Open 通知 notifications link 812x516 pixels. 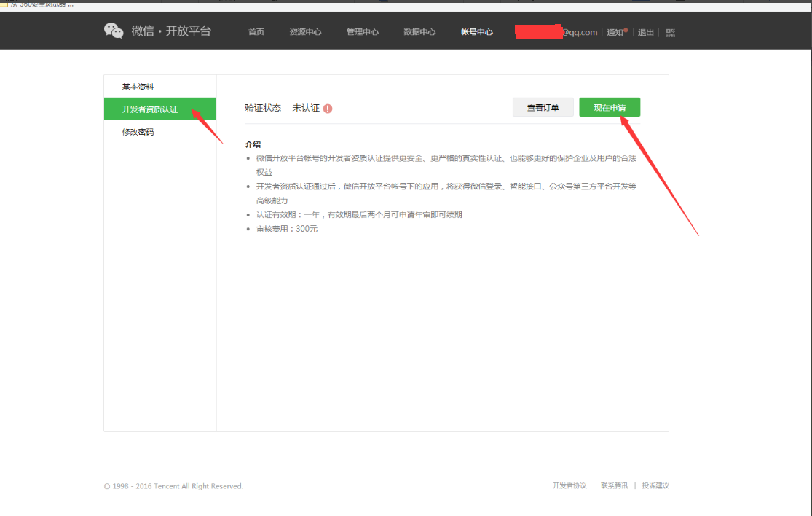pos(616,32)
